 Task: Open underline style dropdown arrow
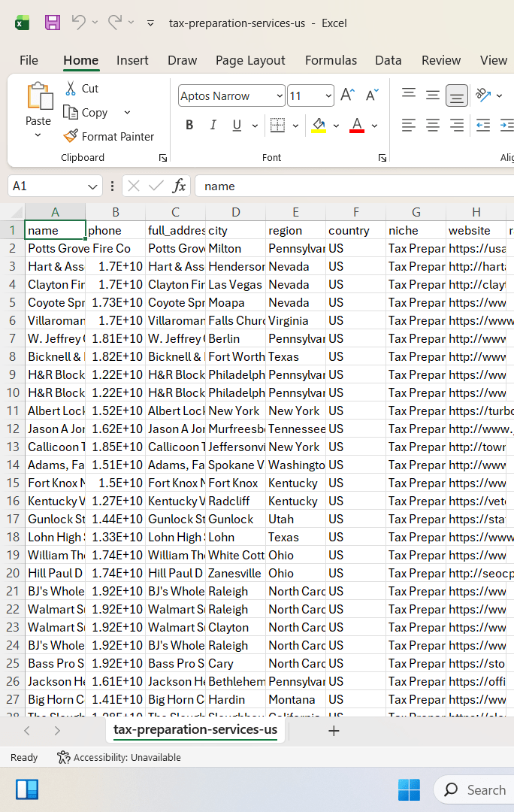point(255,126)
